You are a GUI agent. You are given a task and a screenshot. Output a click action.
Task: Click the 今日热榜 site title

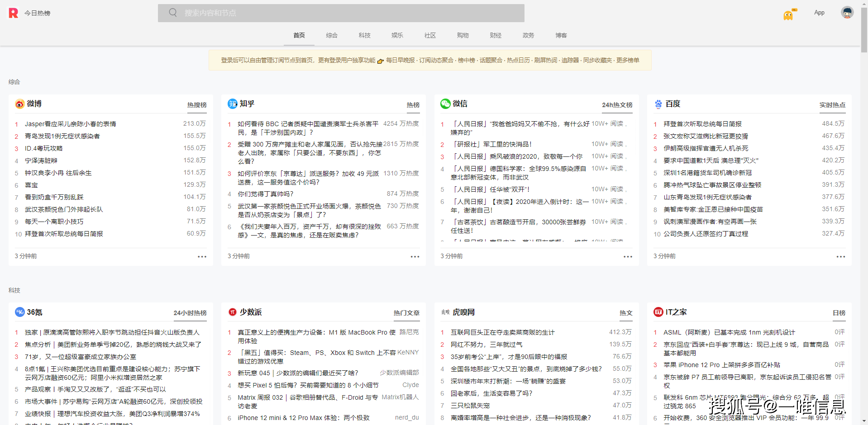pyautogui.click(x=38, y=13)
